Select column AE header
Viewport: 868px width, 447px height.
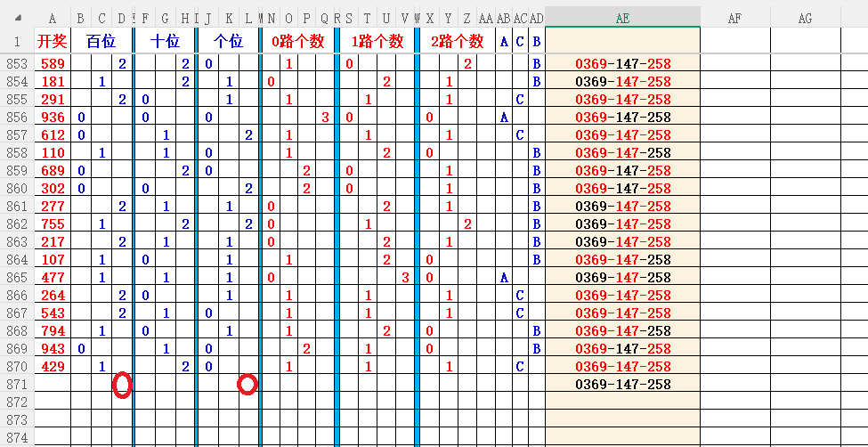(x=622, y=19)
